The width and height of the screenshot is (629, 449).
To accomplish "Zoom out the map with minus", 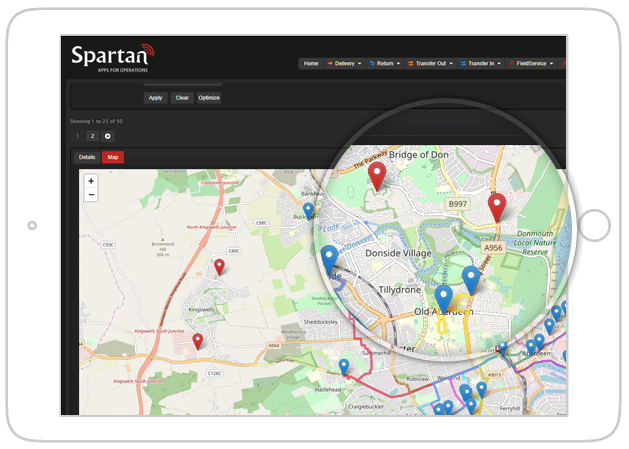I will pos(91,195).
